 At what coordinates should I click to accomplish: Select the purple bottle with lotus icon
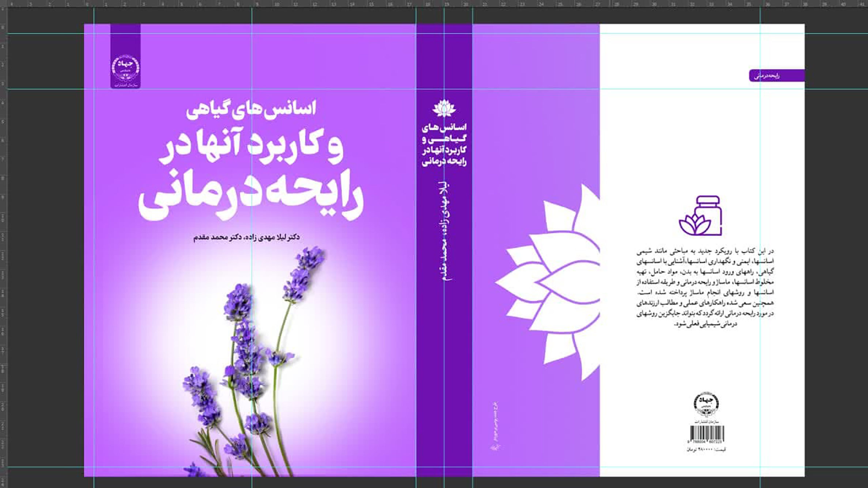click(x=701, y=216)
